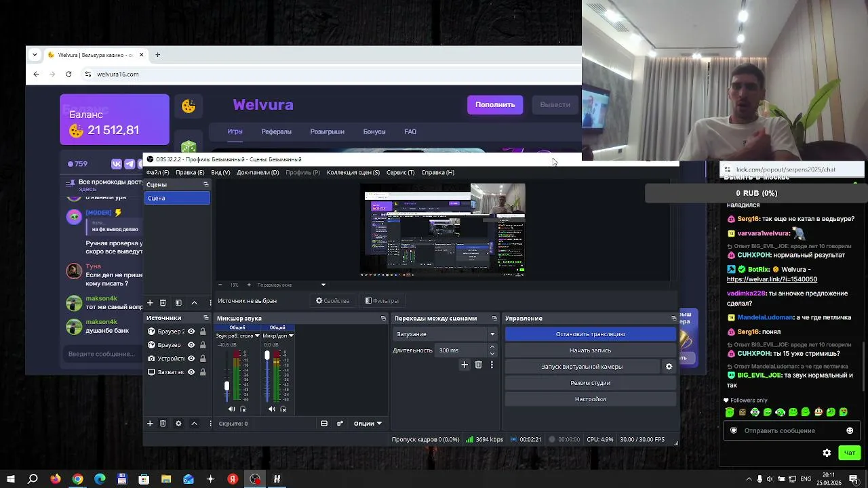This screenshot has width=868, height=488.
Task: Open the Док-панели (D) menu
Action: (x=258, y=172)
